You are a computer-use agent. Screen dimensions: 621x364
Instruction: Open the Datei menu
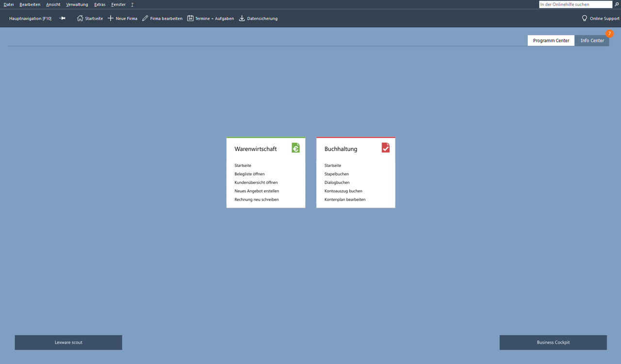coord(9,4)
